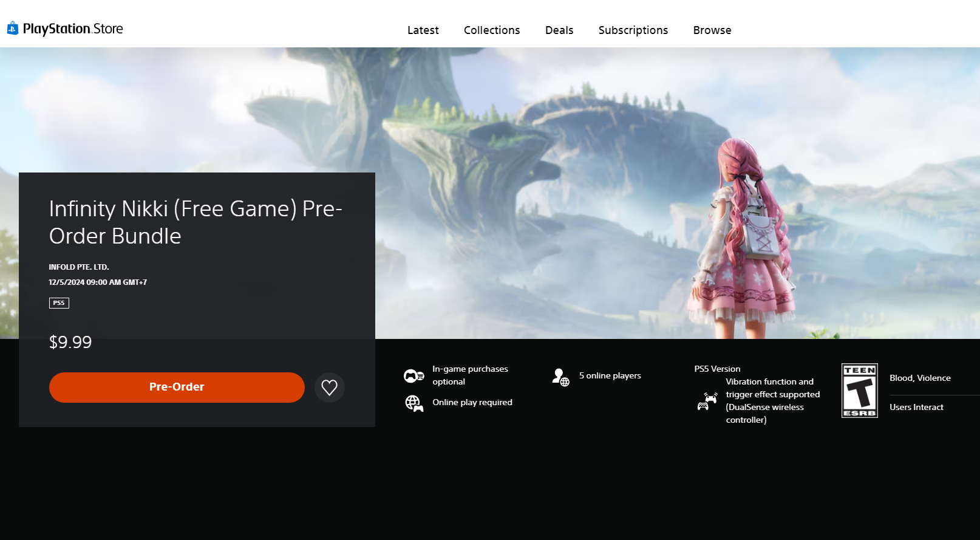Click the 'PS5 Version' label

tap(717, 369)
